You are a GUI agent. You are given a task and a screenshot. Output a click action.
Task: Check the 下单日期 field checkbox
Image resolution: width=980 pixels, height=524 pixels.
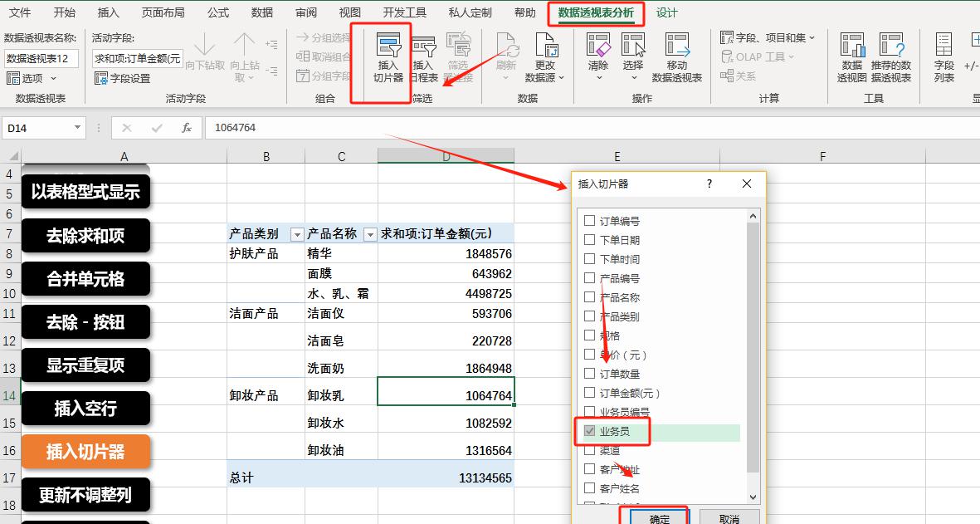click(589, 239)
